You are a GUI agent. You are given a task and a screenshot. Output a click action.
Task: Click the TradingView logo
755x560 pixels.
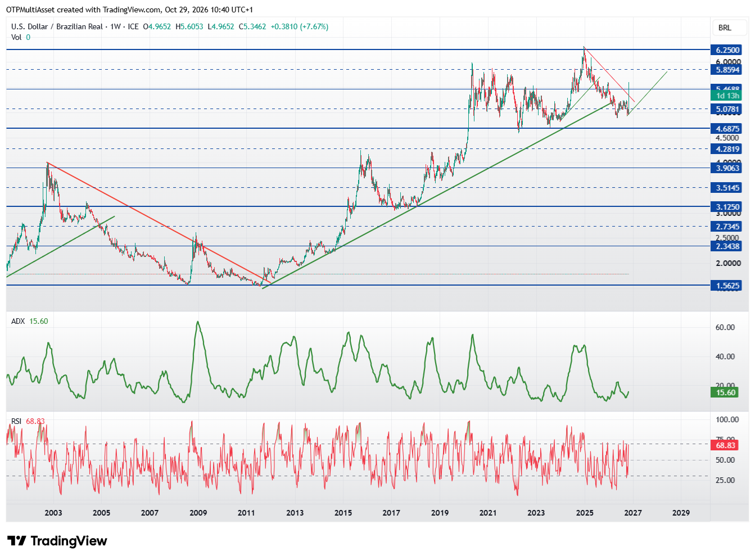[x=57, y=541]
